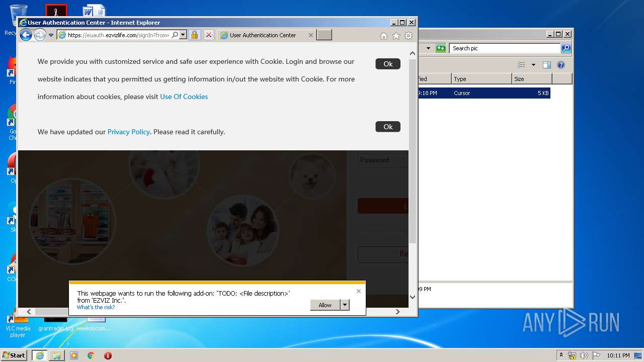Open the Windows Start menu

[14, 355]
